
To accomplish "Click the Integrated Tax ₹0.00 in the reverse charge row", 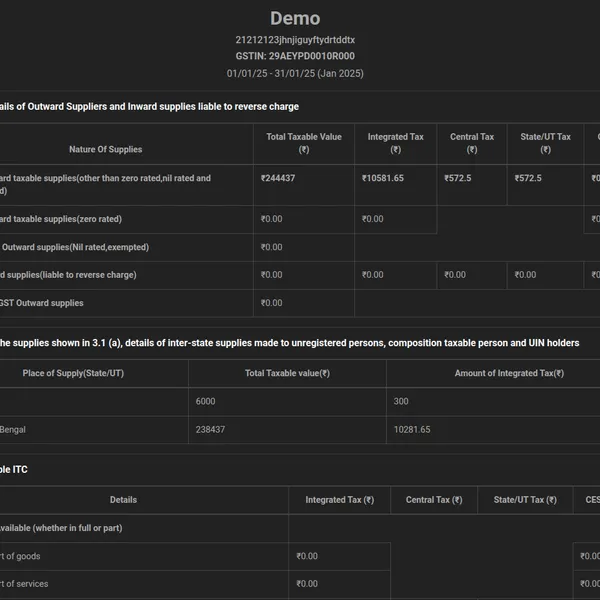I will coord(373,275).
